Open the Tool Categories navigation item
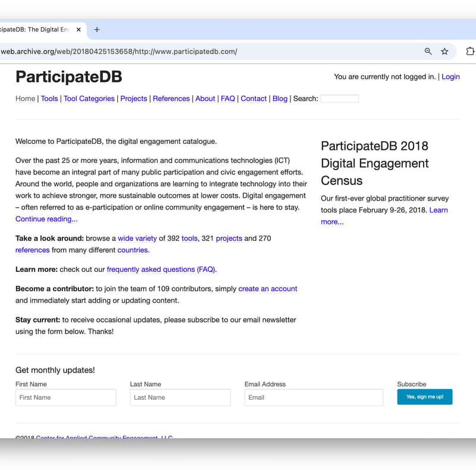476x476 pixels. coord(89,98)
